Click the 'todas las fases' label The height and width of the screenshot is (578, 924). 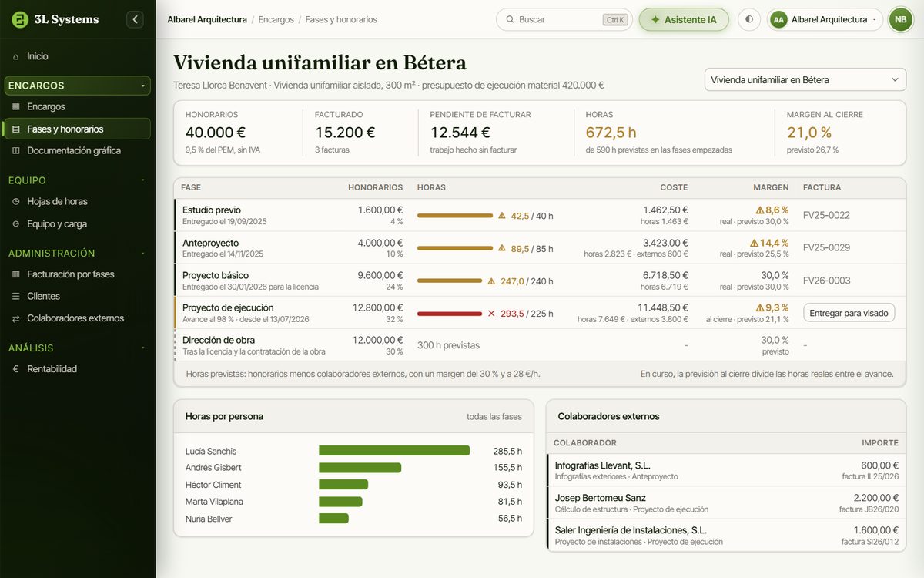click(494, 416)
